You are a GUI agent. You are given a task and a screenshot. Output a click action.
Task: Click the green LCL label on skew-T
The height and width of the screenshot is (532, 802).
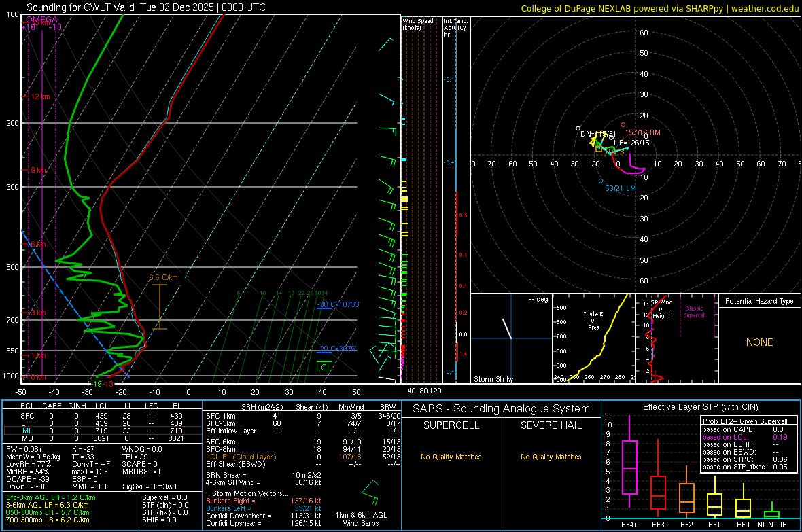click(x=324, y=367)
